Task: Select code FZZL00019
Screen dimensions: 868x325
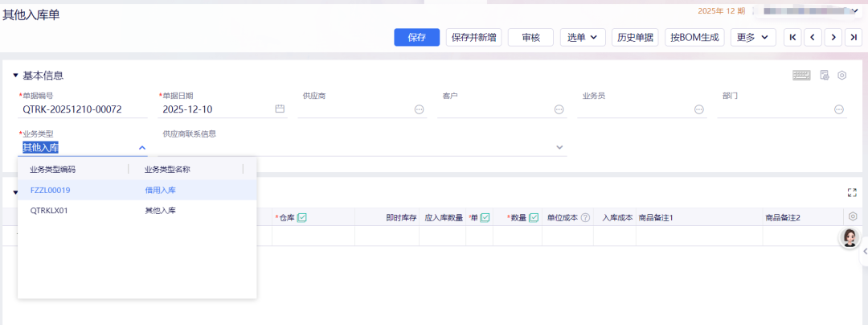Action: point(50,190)
